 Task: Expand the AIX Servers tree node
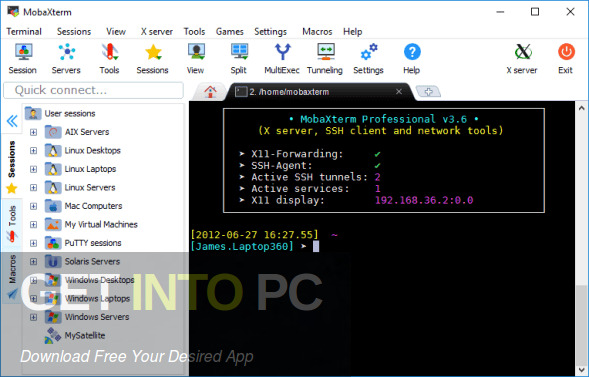click(x=33, y=132)
